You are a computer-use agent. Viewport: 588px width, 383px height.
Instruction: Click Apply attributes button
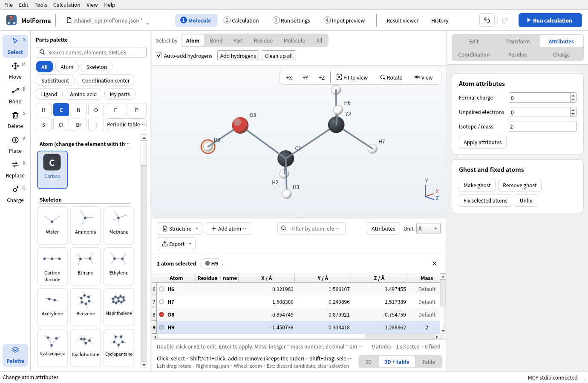pyautogui.click(x=483, y=142)
